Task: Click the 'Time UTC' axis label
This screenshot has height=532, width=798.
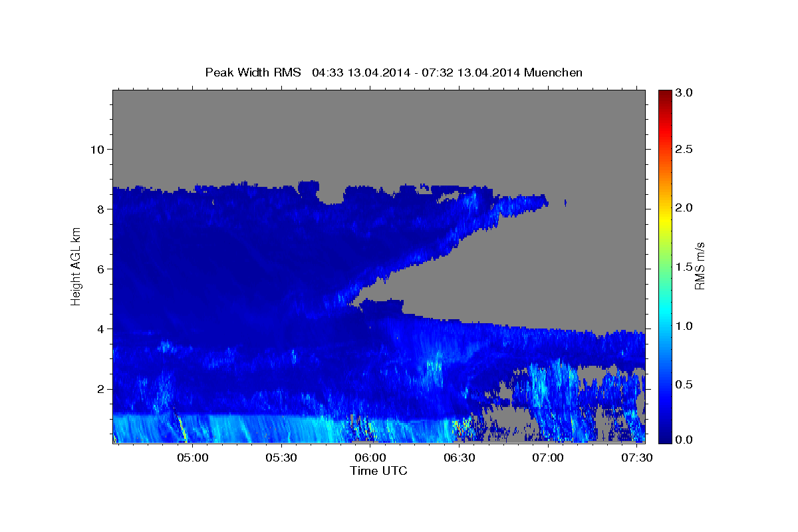Action: pyautogui.click(x=378, y=471)
